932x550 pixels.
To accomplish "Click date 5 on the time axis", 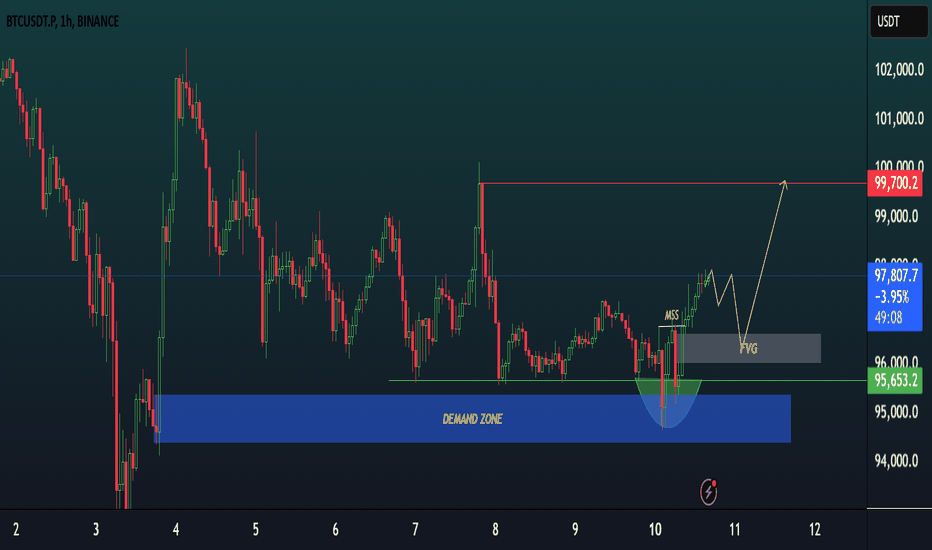I will 256,529.
